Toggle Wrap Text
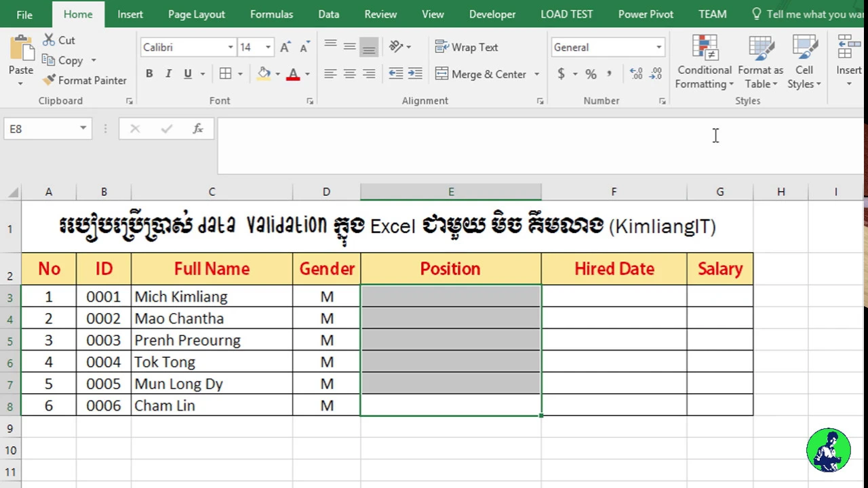868x488 pixels. click(467, 47)
